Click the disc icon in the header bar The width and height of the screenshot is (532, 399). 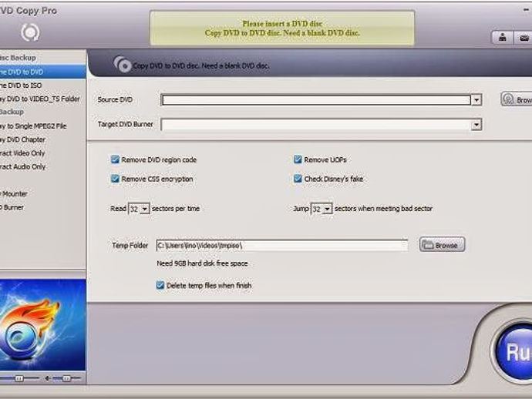click(x=122, y=64)
